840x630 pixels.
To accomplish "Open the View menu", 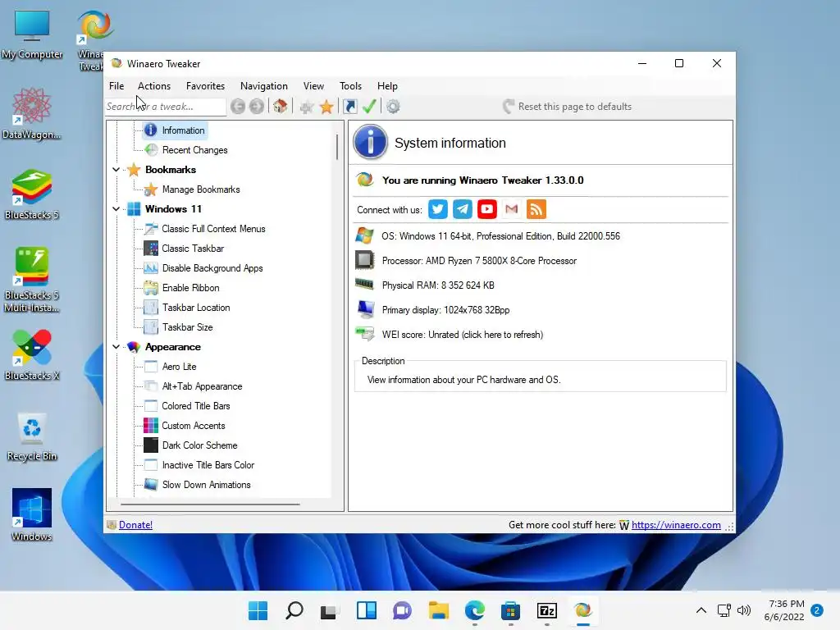I will coord(313,85).
